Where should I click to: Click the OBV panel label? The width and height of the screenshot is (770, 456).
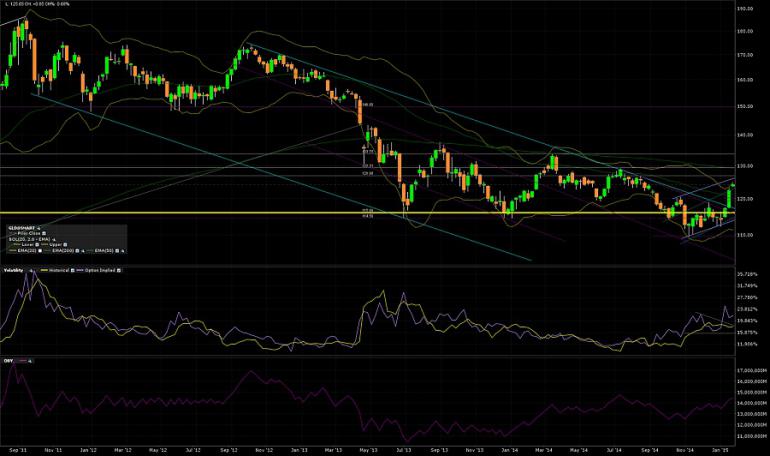[8, 361]
